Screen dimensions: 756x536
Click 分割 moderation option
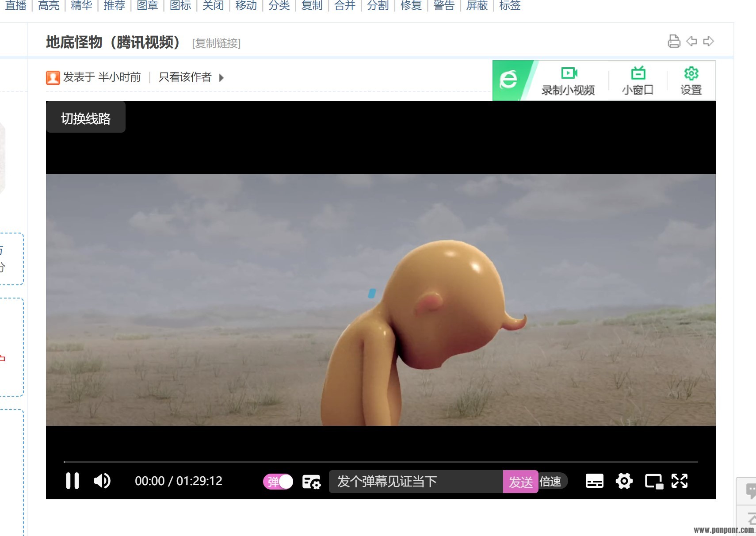coord(378,5)
